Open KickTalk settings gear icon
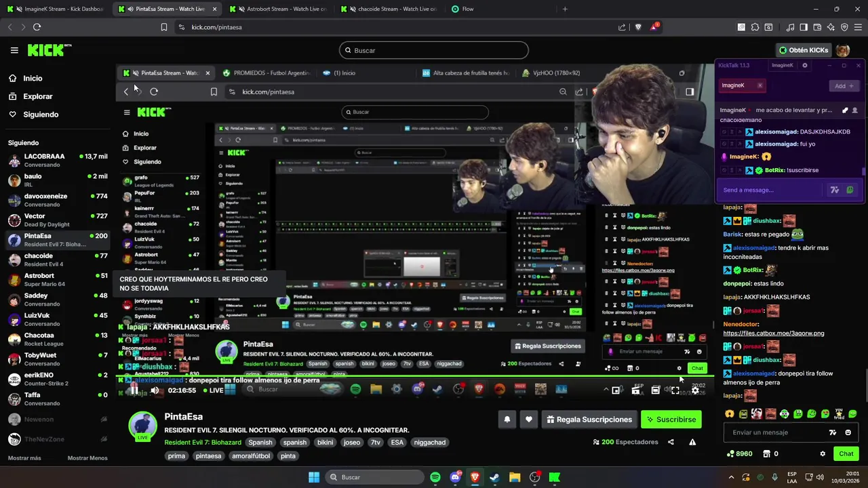The height and width of the screenshot is (488, 868). point(805,66)
